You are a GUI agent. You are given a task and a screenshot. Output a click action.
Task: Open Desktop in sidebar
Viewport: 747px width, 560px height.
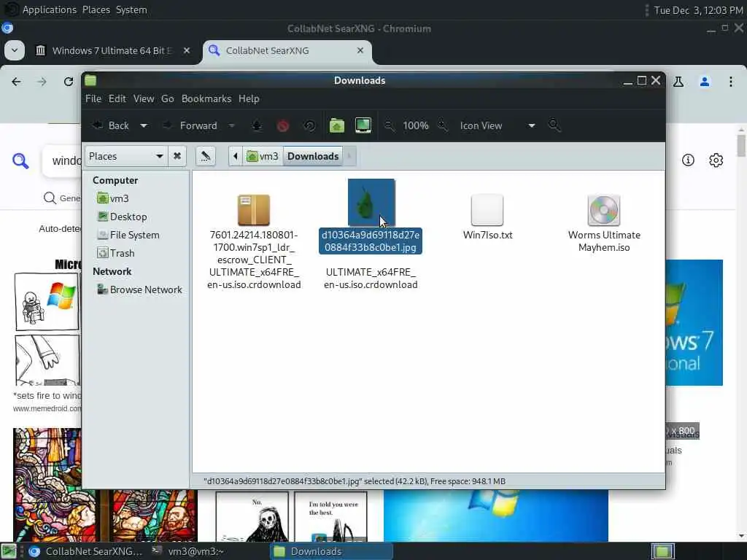point(122,217)
